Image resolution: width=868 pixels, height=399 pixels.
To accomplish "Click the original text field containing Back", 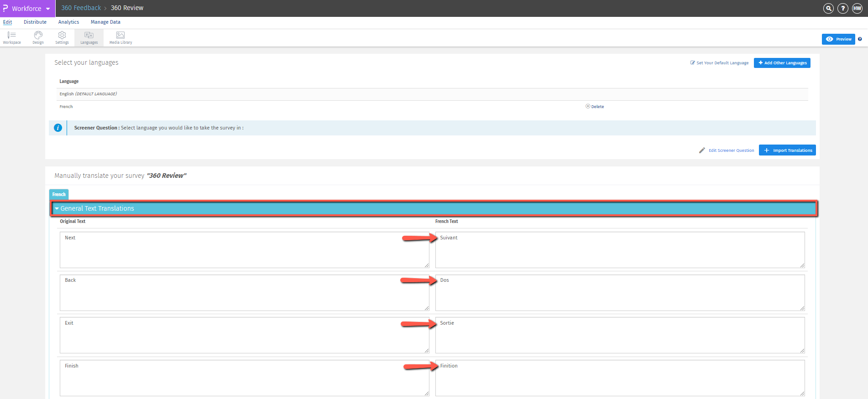I will [x=245, y=293].
